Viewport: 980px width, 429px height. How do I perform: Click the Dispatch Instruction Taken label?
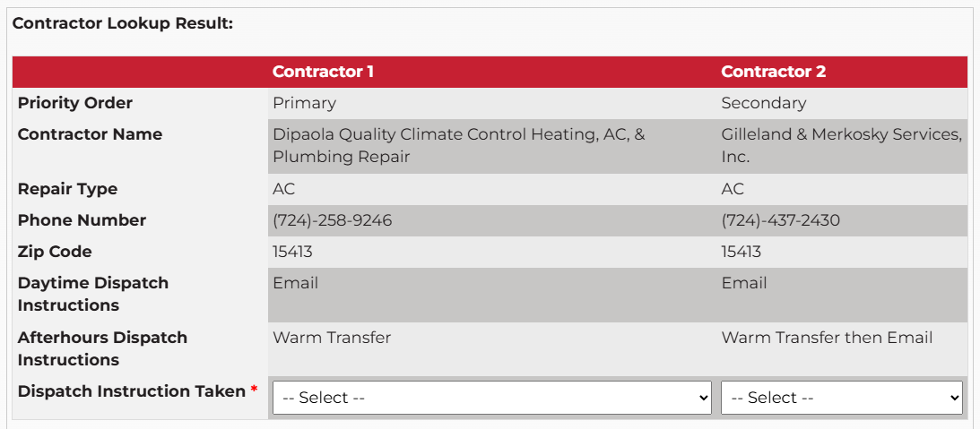pos(131,391)
